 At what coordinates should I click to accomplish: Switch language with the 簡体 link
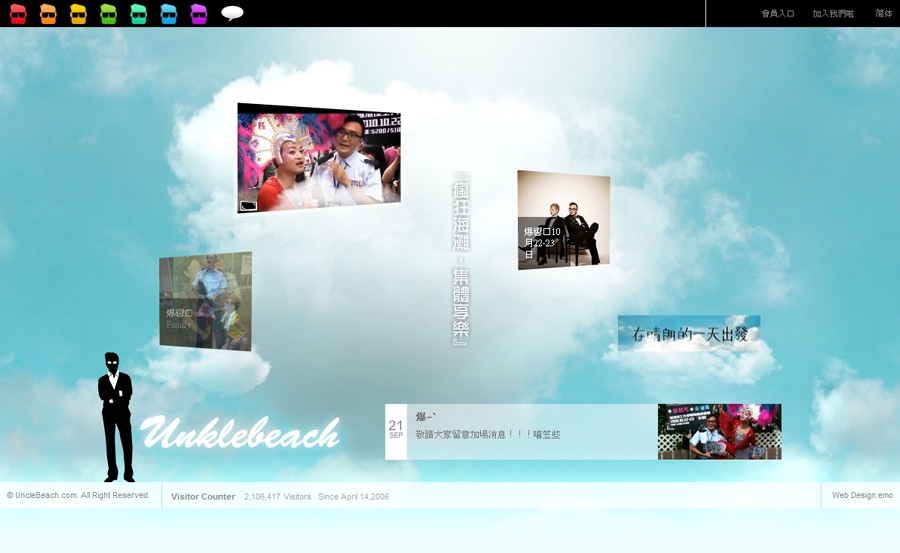click(884, 13)
